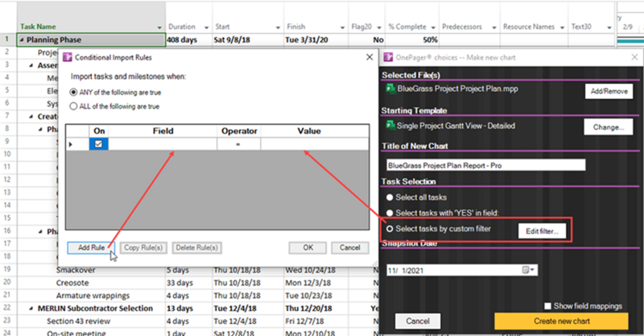Open the Operator cell showing equals sign
Image resolution: width=644 pixels, height=336 pixels.
238,144
